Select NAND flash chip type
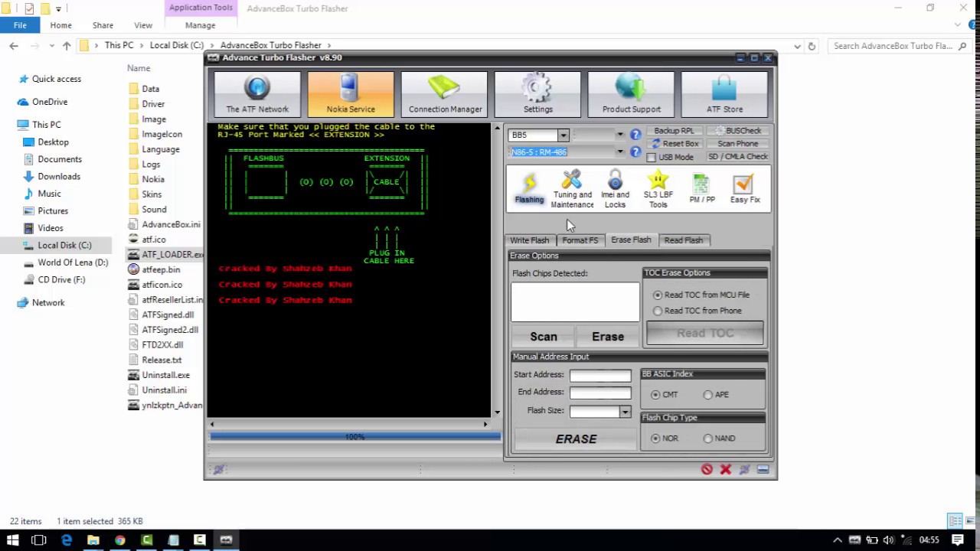980x551 pixels. (707, 439)
